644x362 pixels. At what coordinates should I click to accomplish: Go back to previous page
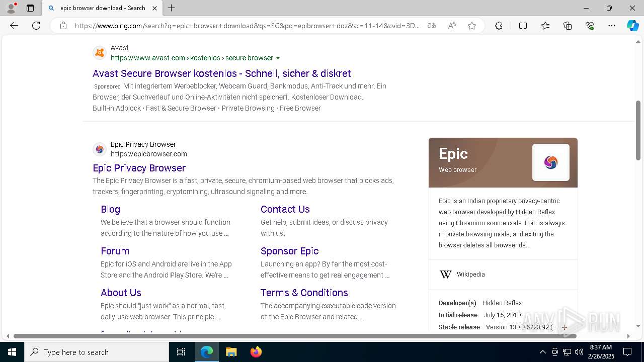click(14, 26)
